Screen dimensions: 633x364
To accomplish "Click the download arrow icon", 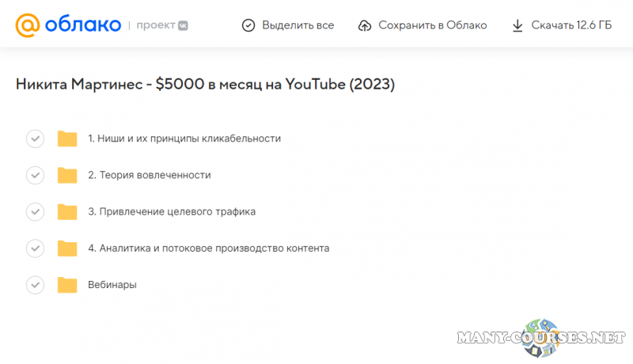I will point(517,25).
